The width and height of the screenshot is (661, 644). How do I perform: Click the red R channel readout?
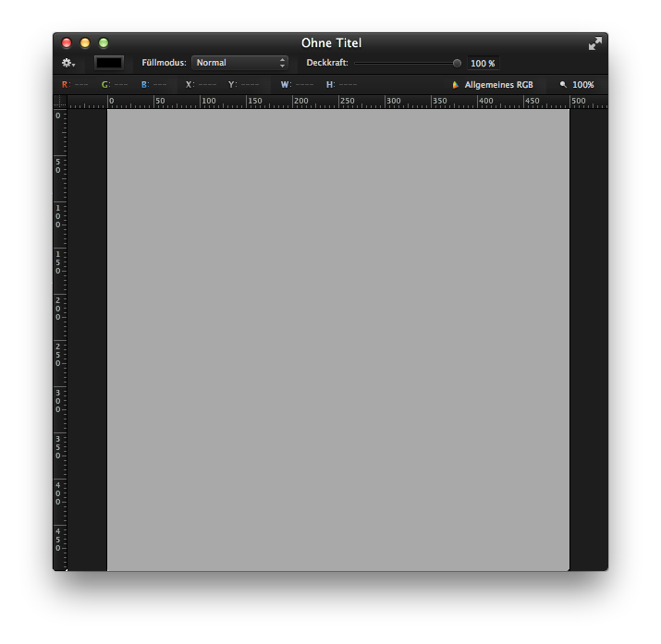[75, 85]
